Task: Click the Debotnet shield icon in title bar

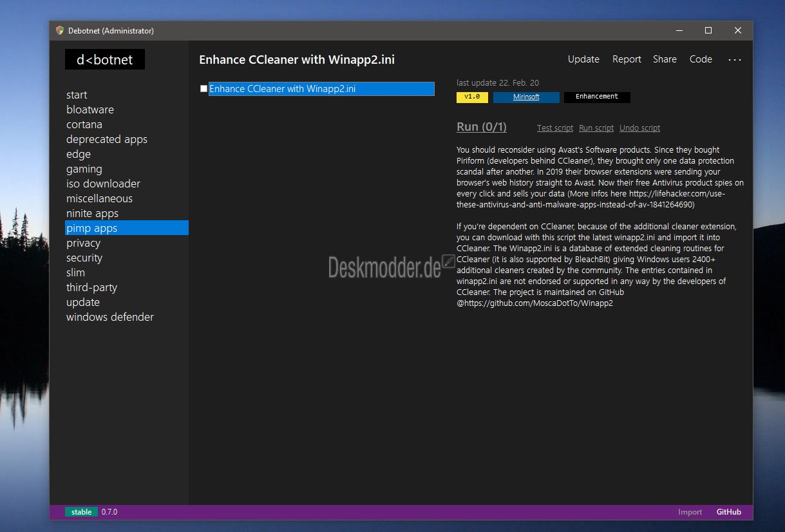Action: click(60, 30)
